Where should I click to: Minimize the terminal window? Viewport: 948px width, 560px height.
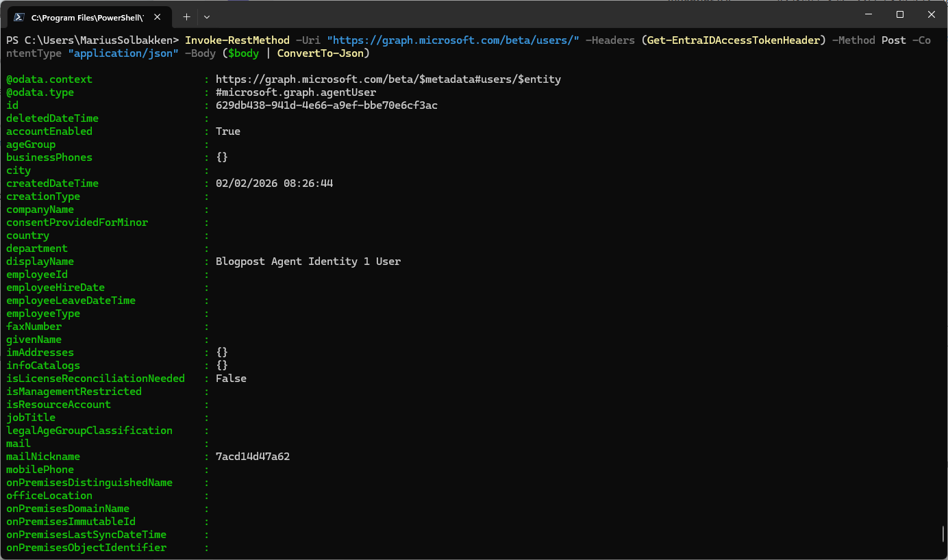pos(869,14)
